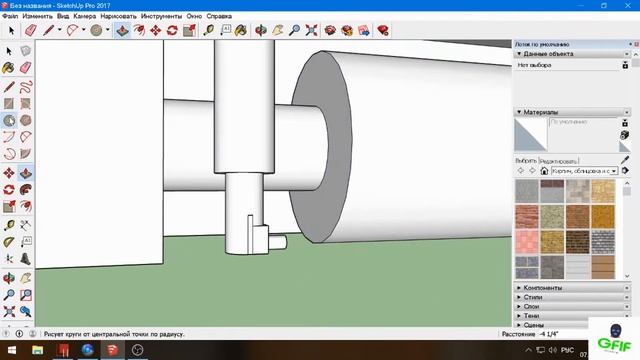The image size is (640, 360).
Task: Select the Scale tool in top toolbar
Action: point(189,30)
